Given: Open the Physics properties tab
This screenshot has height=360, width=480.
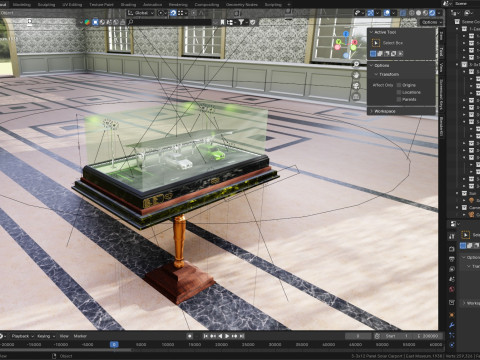Looking at the screenshot, I should pyautogui.click(x=452, y=345).
